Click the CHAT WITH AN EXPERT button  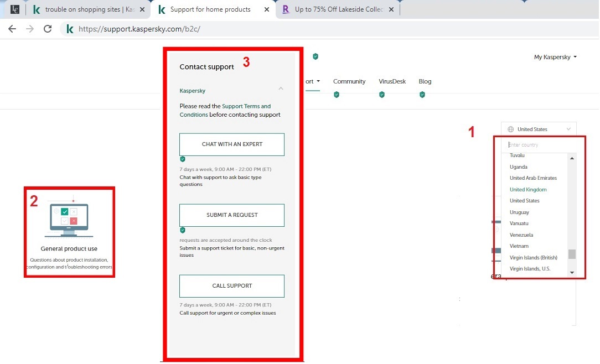(232, 144)
